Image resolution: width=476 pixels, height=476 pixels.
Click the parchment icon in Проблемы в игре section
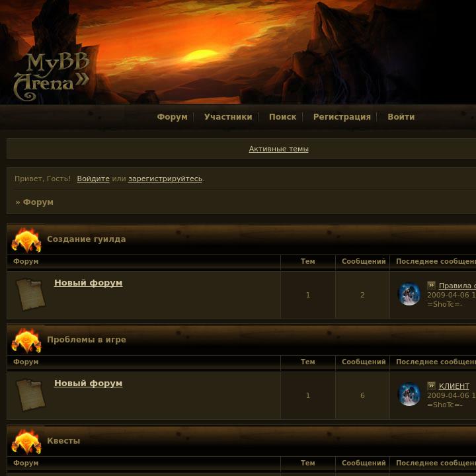click(x=30, y=395)
